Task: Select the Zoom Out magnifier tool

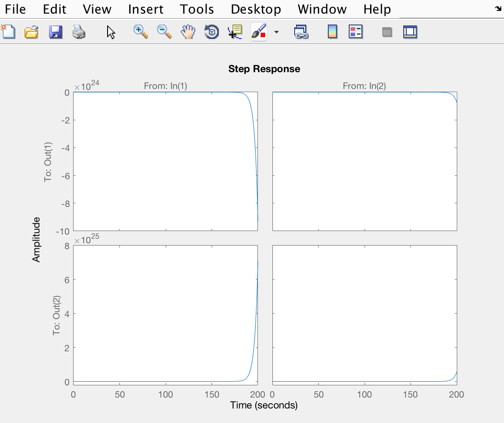Action: [x=164, y=32]
